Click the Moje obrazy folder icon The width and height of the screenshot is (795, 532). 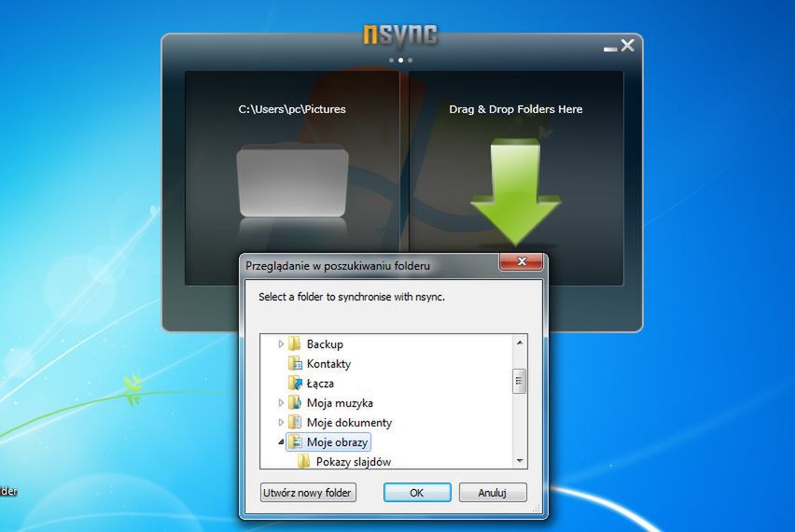(295, 441)
